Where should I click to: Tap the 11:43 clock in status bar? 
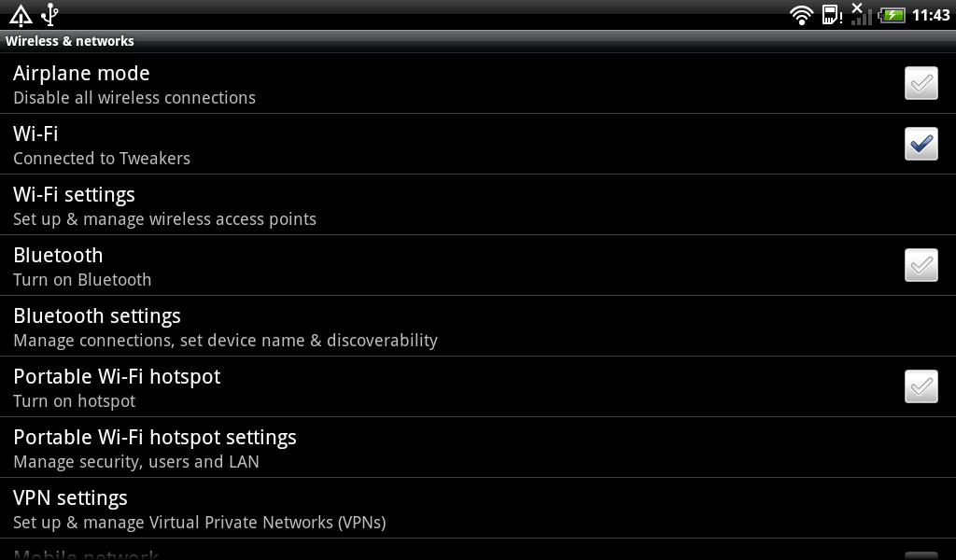click(x=931, y=15)
